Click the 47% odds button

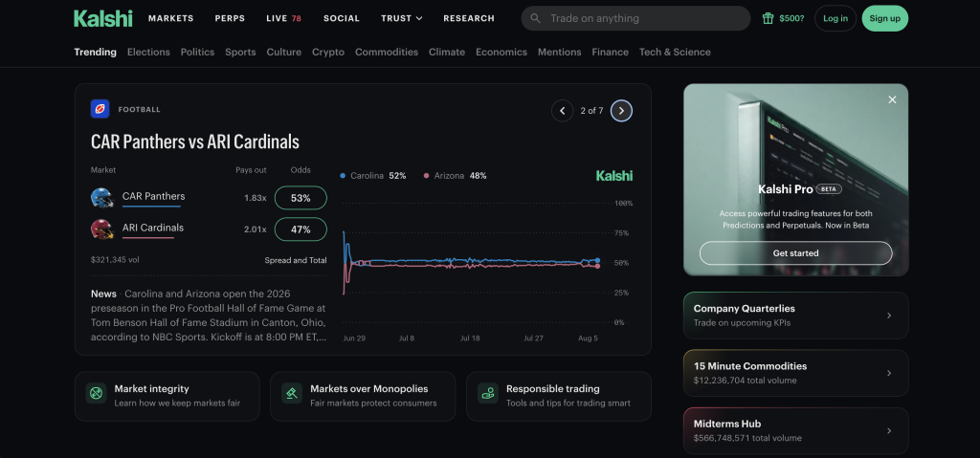(301, 229)
